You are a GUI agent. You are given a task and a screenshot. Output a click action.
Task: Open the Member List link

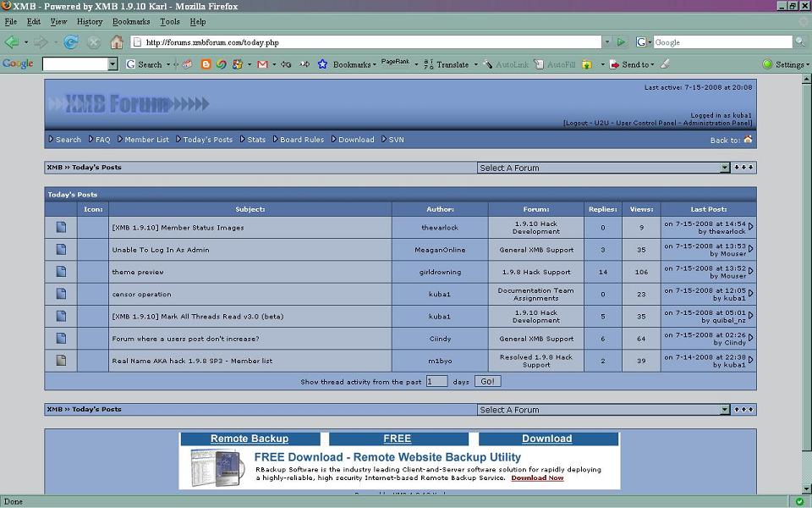pos(146,140)
